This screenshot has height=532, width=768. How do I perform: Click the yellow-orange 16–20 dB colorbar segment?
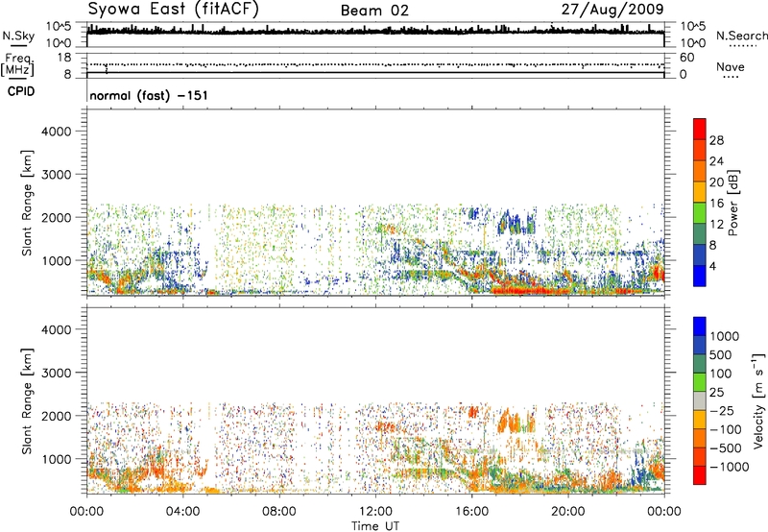[x=700, y=192]
